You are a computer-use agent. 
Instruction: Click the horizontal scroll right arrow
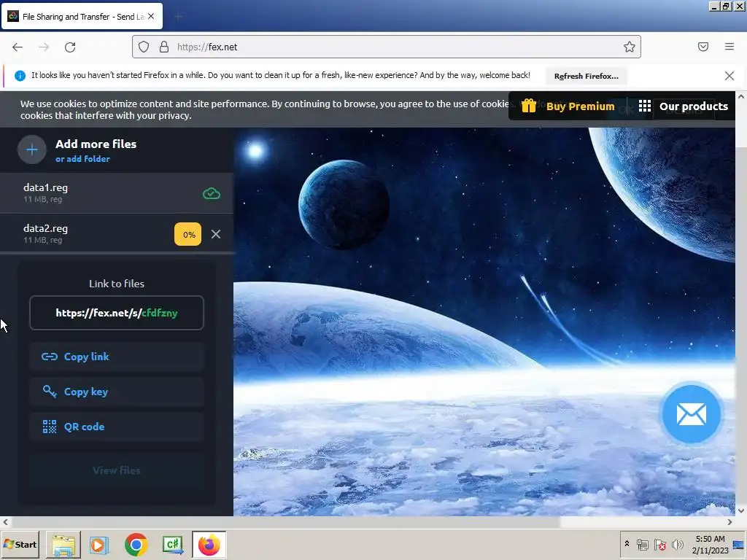pyautogui.click(x=729, y=522)
